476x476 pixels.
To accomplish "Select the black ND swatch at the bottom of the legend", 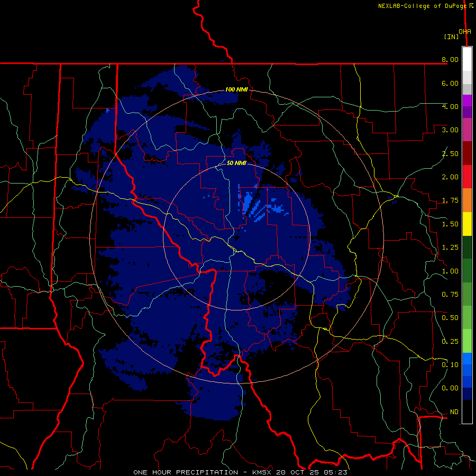I will coord(467,411).
